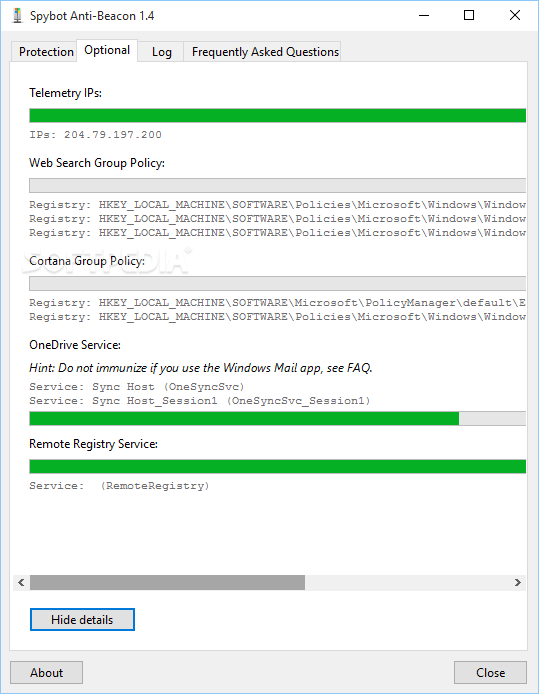Minimize the Spybot Anti-Beacon window
Screen dimensions: 539x694
tap(424, 15)
